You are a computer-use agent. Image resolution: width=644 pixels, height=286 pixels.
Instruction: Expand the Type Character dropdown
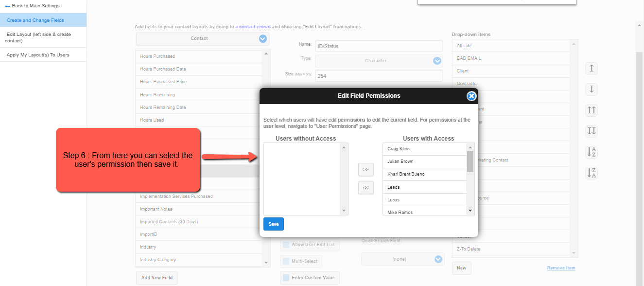[x=379, y=61]
